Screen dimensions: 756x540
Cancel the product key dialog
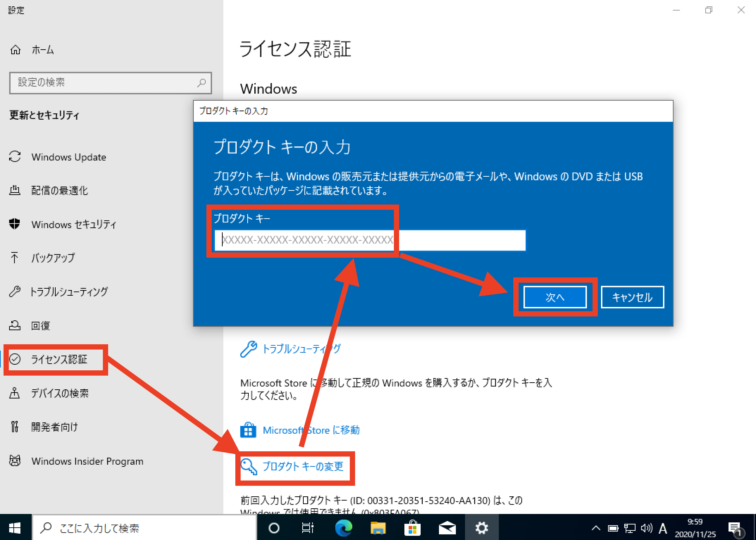632,297
